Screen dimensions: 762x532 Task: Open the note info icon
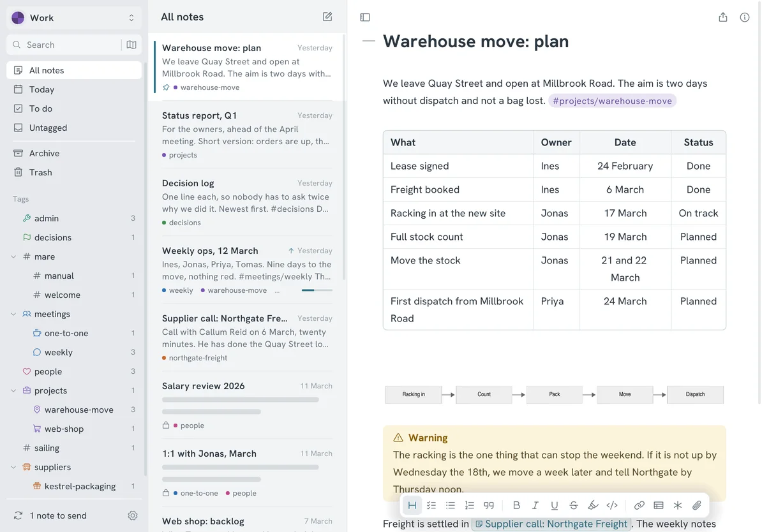pos(744,17)
